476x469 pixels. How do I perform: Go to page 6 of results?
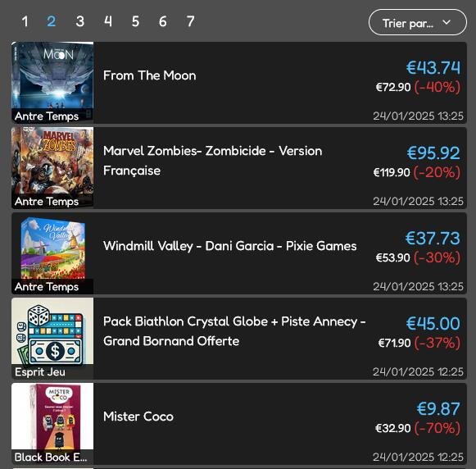click(x=163, y=21)
